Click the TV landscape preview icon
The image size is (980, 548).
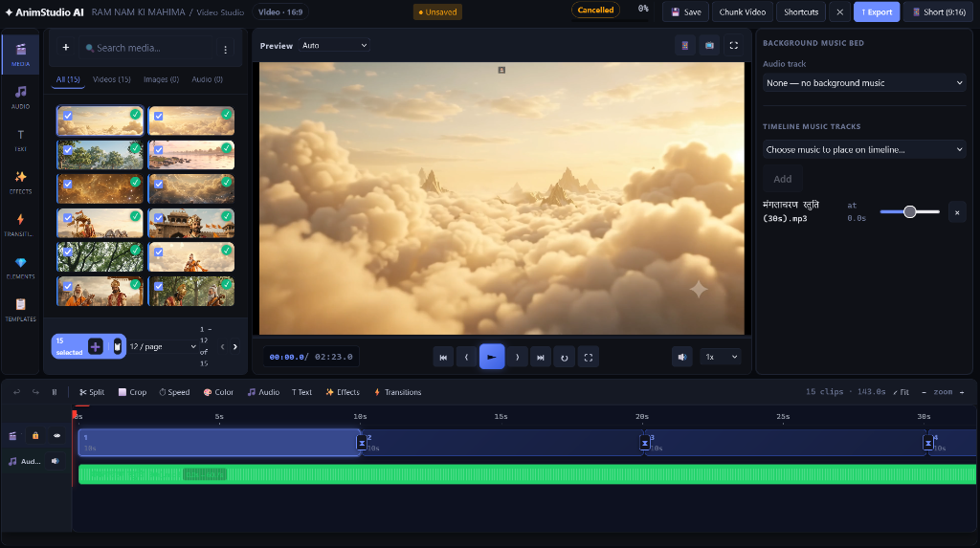[x=709, y=45]
